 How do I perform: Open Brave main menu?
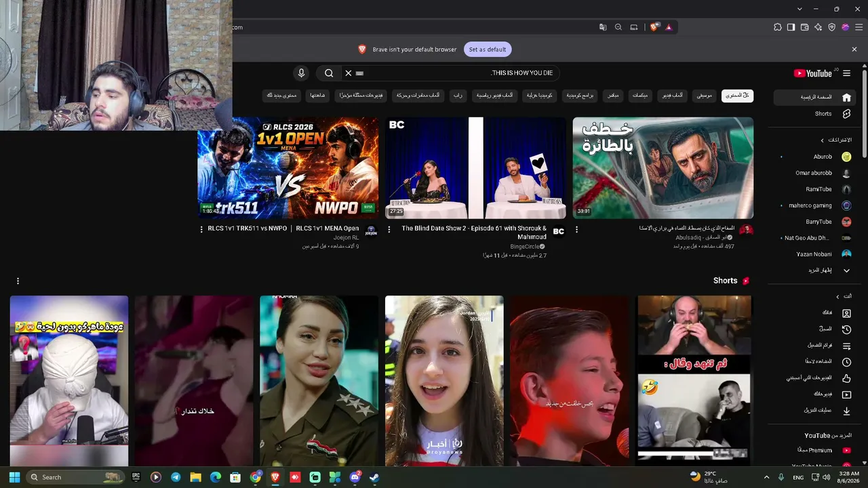point(858,27)
